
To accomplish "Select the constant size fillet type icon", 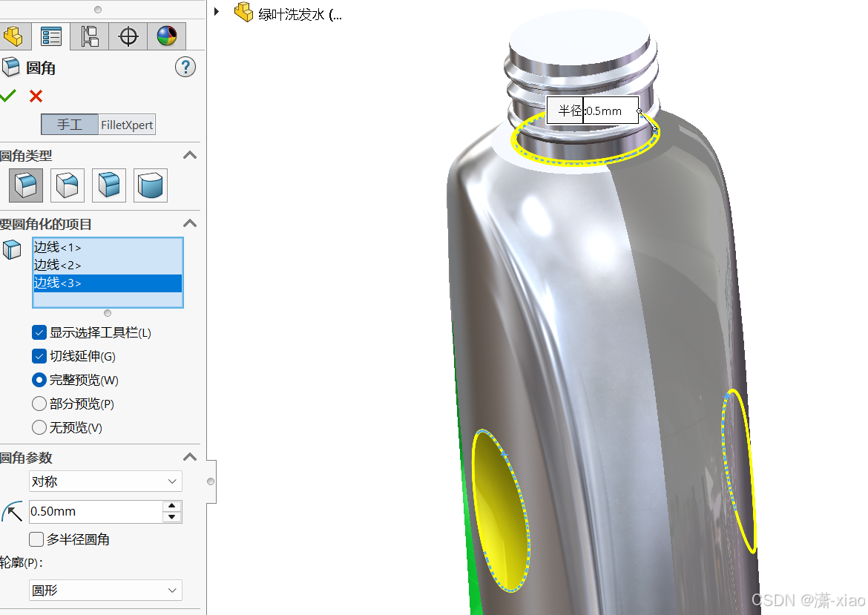I will pyautogui.click(x=26, y=185).
